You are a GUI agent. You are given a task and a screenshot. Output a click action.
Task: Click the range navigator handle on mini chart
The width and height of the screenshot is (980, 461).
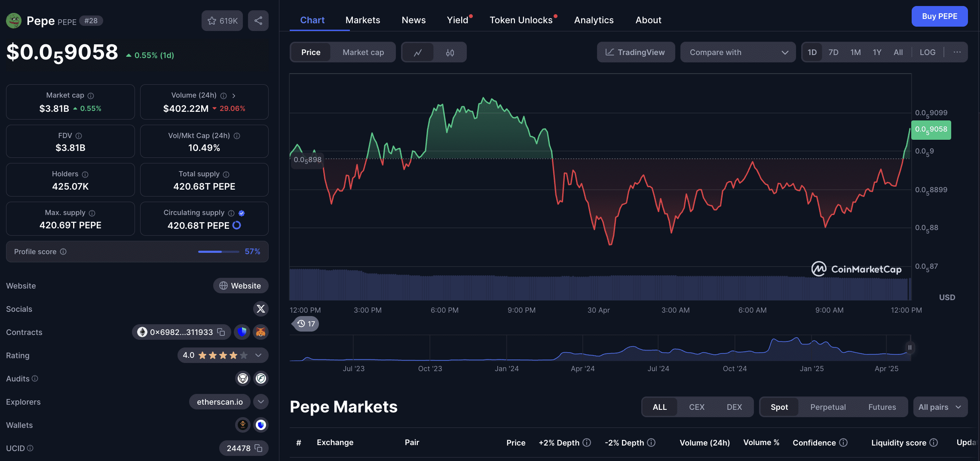[910, 347]
